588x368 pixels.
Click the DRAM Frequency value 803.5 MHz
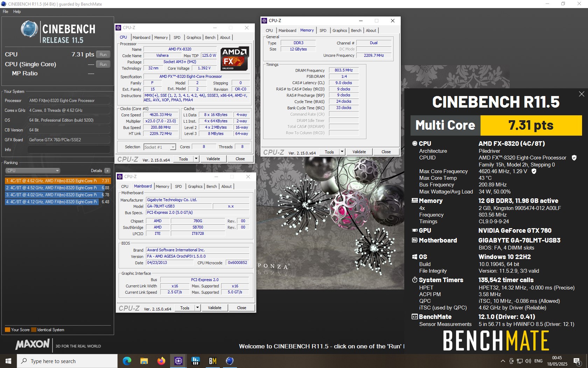pyautogui.click(x=344, y=70)
